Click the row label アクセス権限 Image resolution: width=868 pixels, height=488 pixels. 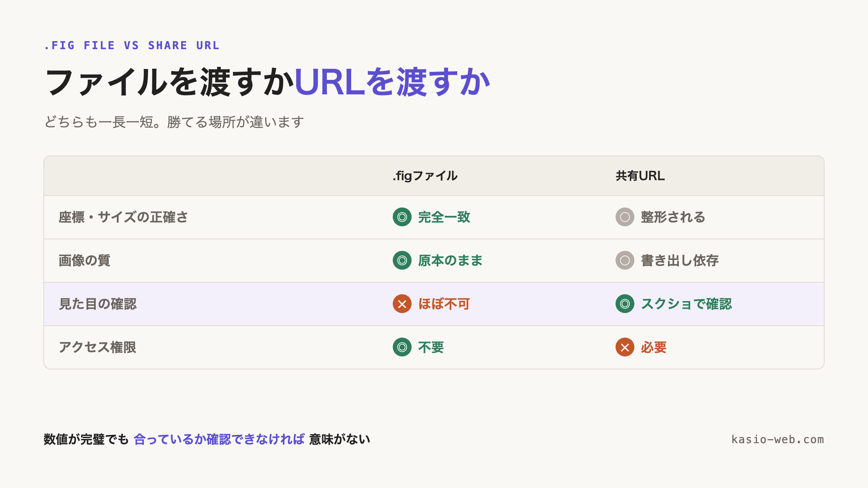97,347
